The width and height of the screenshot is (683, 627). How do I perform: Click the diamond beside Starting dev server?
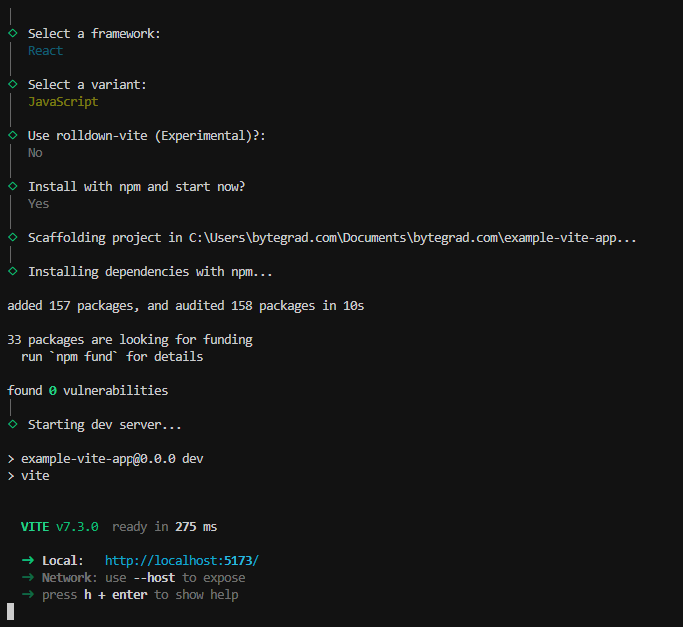click(12, 424)
